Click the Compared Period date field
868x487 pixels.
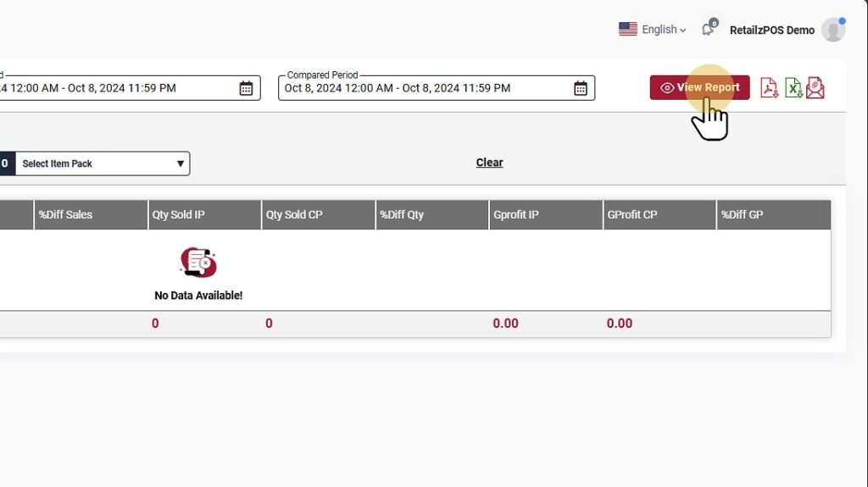pos(437,88)
